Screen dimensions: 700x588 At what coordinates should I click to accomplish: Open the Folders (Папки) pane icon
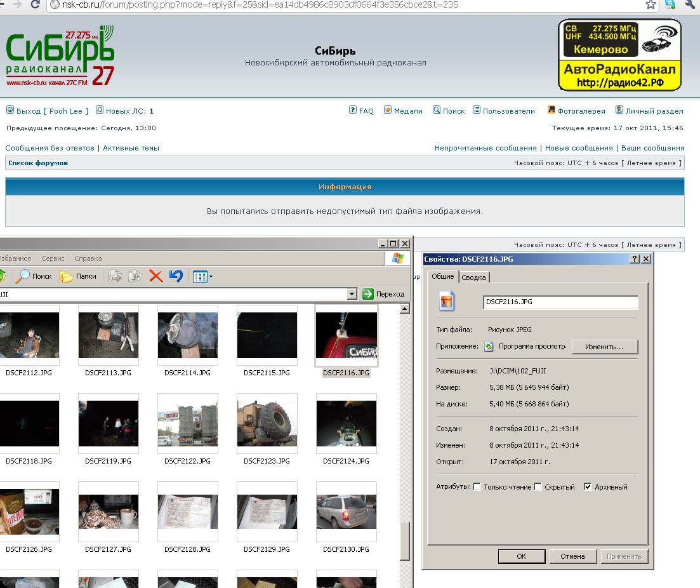pos(67,276)
